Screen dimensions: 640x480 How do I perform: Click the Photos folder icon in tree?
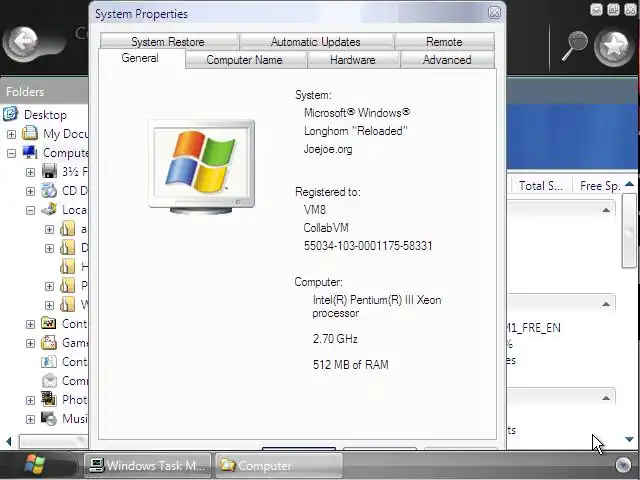[49, 399]
